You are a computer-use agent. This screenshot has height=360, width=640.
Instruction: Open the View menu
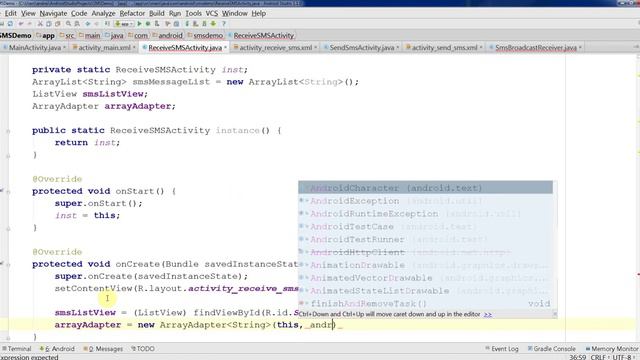28,13
